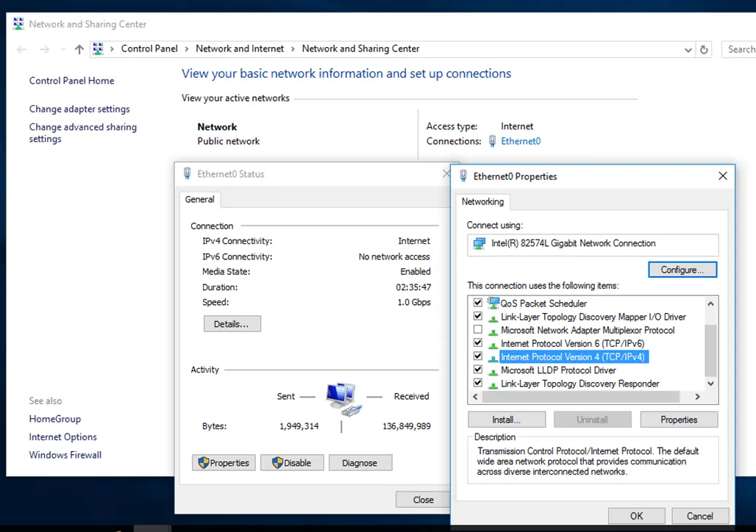
Task: Select the Intel network adapter icon
Action: pyautogui.click(x=479, y=243)
